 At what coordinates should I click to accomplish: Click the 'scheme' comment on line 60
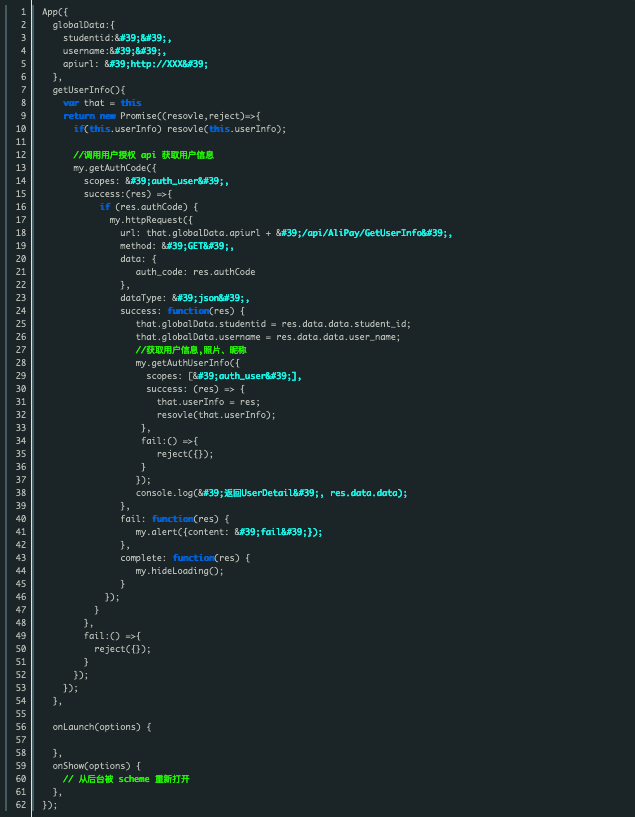click(126, 779)
